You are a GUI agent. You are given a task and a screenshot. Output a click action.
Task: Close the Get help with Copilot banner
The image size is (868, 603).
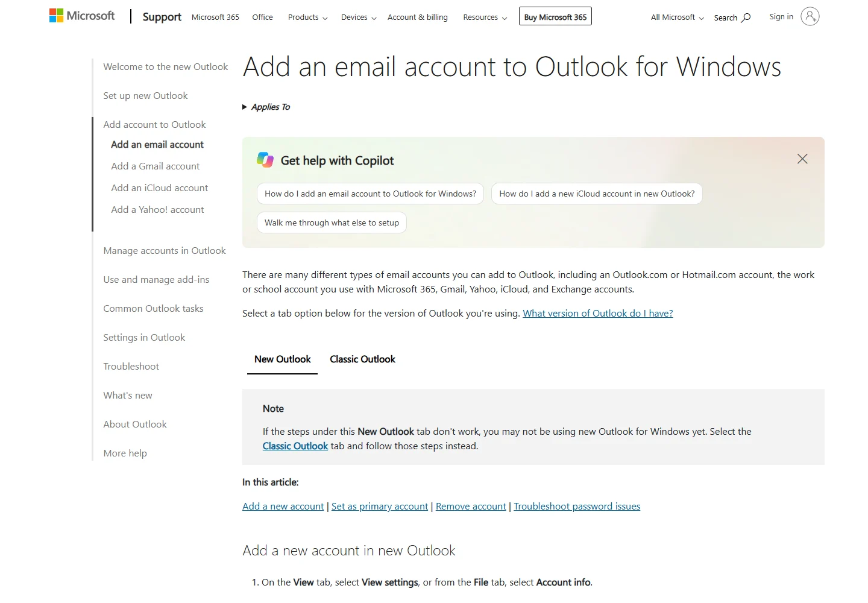802,159
